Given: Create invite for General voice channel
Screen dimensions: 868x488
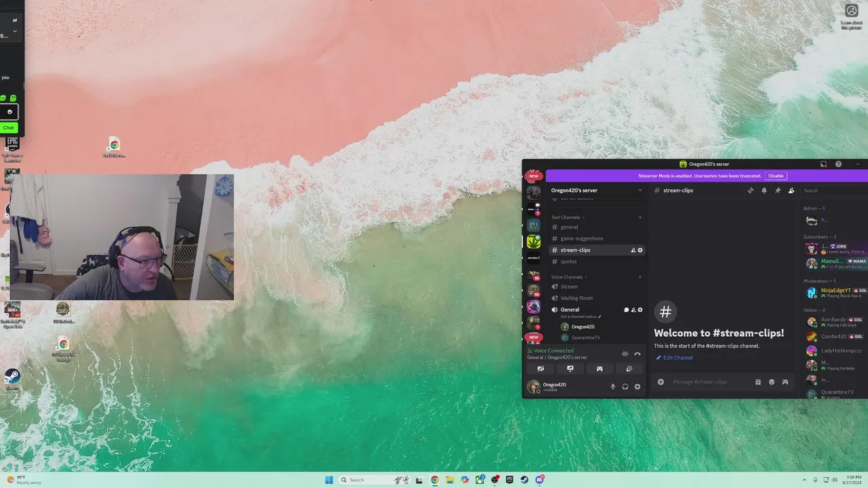Looking at the screenshot, I should click(633, 310).
